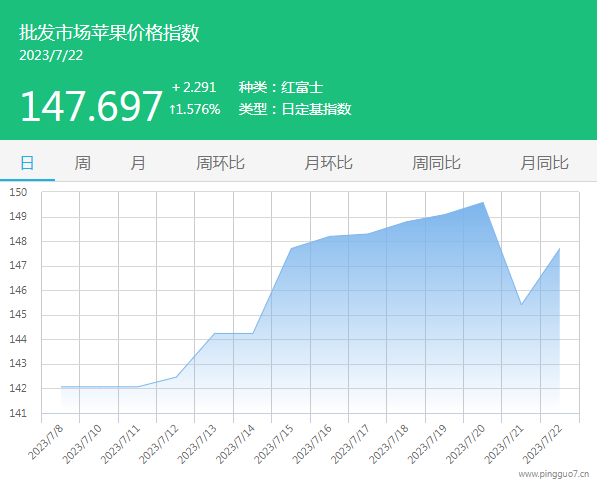View the 周同比 tab
The height and width of the screenshot is (485, 597).
point(437,163)
